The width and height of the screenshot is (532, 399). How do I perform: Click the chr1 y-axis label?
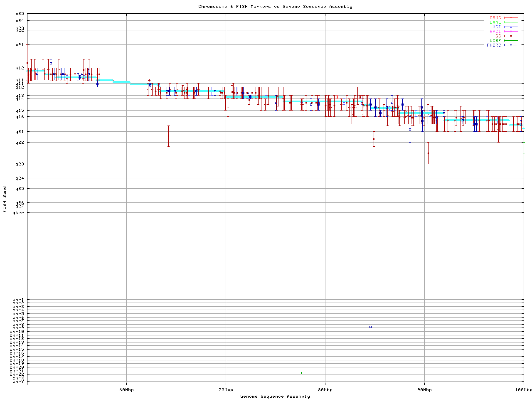pyautogui.click(x=18, y=300)
